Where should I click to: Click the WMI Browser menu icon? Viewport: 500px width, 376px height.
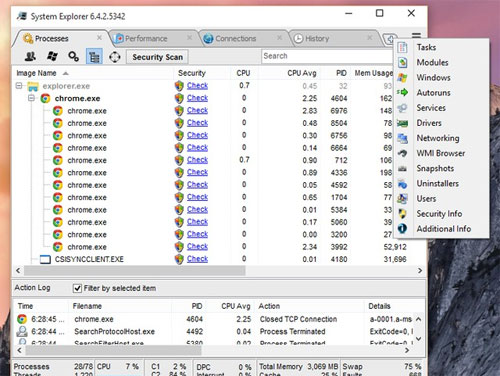[x=402, y=153]
